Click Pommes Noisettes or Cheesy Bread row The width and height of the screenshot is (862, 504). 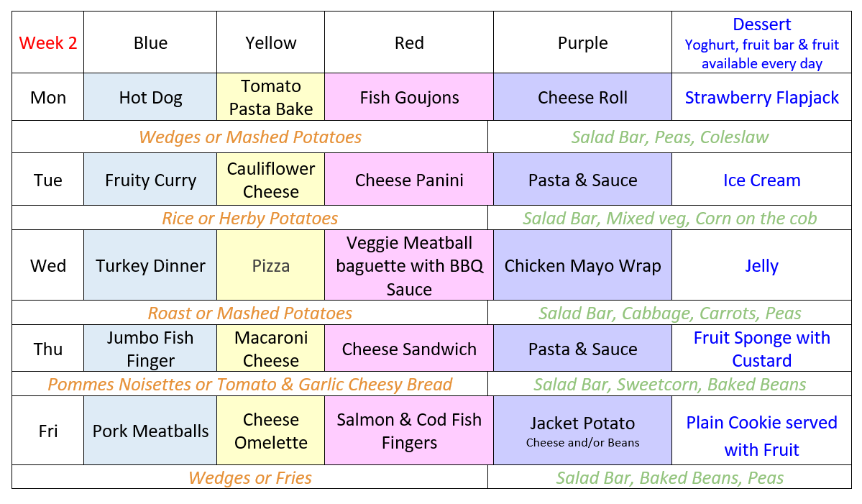pos(249,384)
